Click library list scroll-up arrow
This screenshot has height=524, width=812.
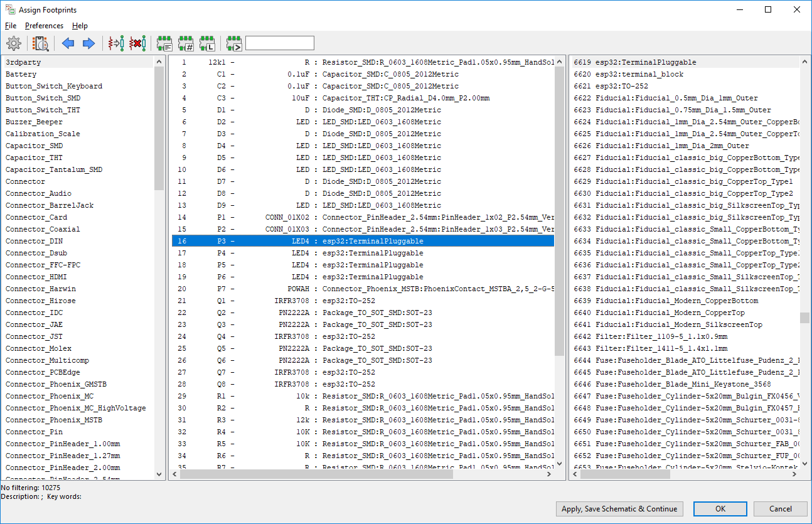159,61
